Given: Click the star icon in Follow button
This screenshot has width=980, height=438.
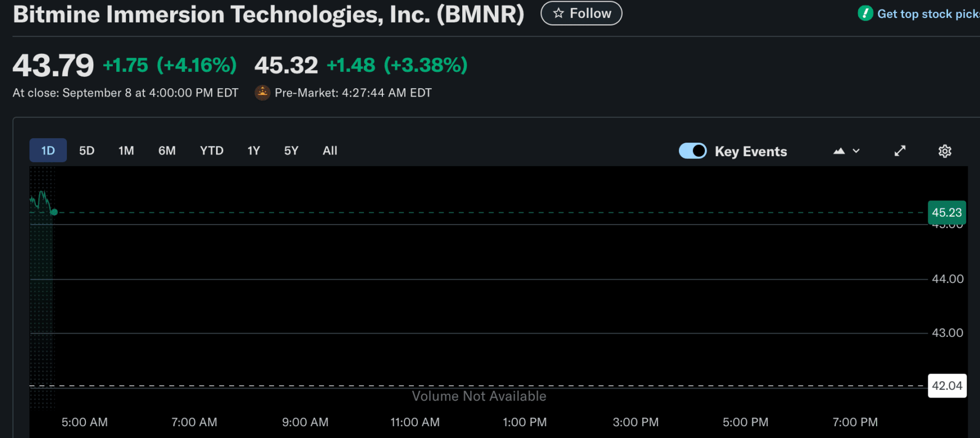Looking at the screenshot, I should pos(558,13).
